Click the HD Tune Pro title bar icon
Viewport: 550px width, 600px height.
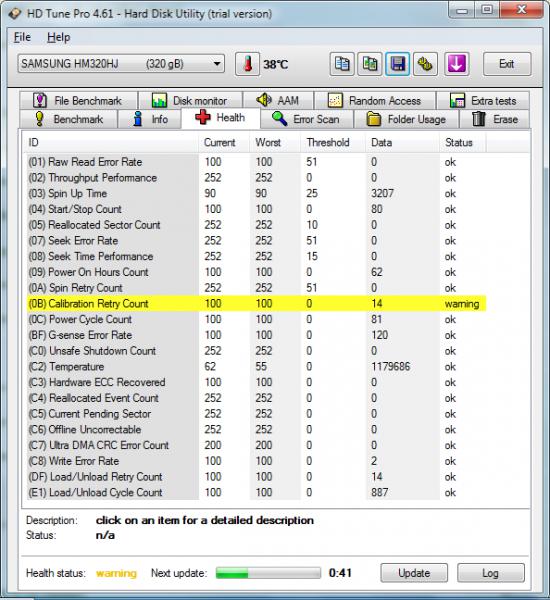click(x=15, y=13)
